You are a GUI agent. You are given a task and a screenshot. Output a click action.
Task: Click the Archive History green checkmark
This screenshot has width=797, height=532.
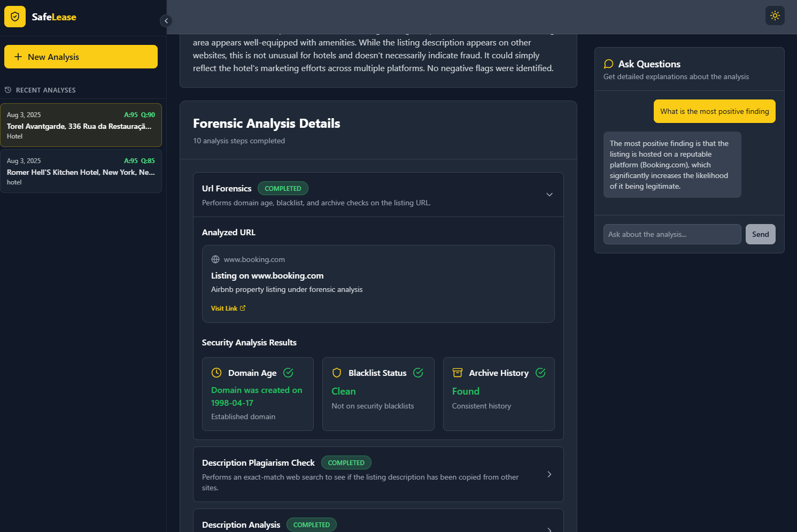(x=540, y=373)
